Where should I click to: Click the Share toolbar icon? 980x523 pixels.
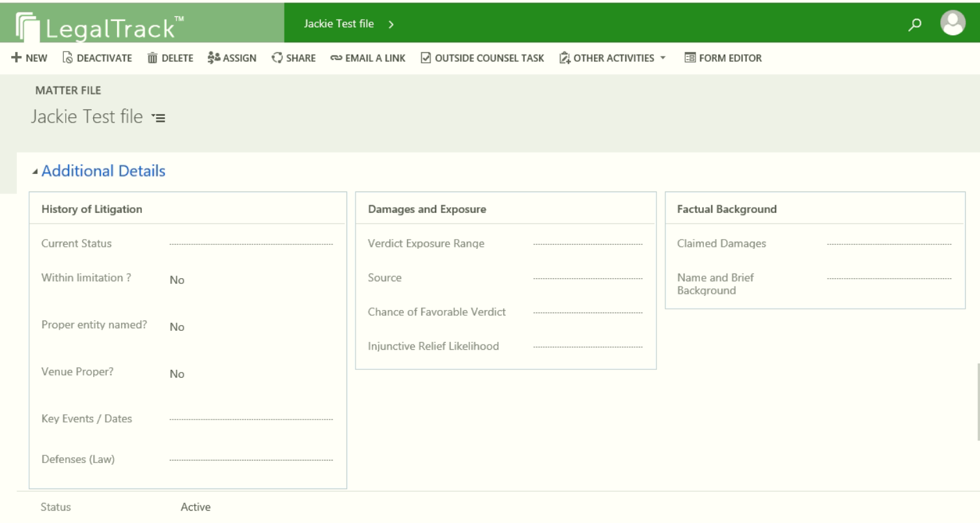click(x=277, y=58)
